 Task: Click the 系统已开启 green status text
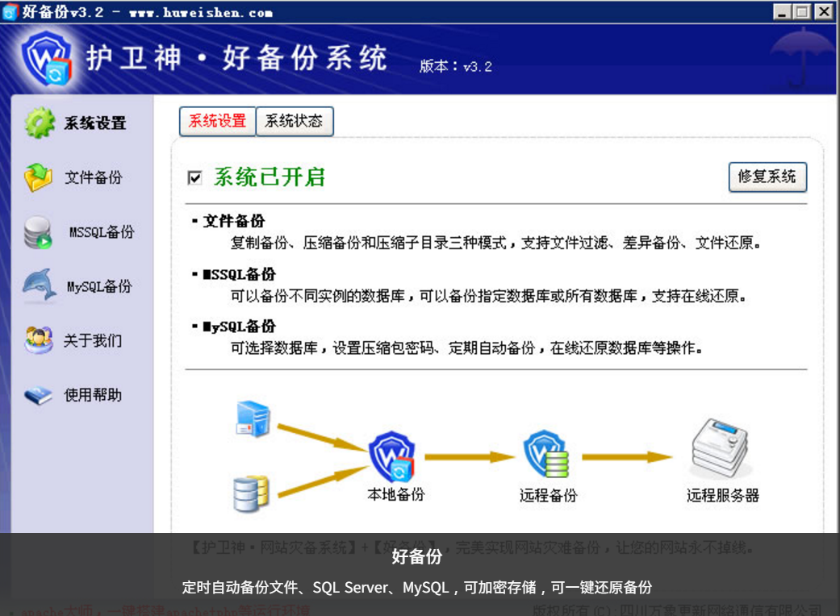point(270,177)
